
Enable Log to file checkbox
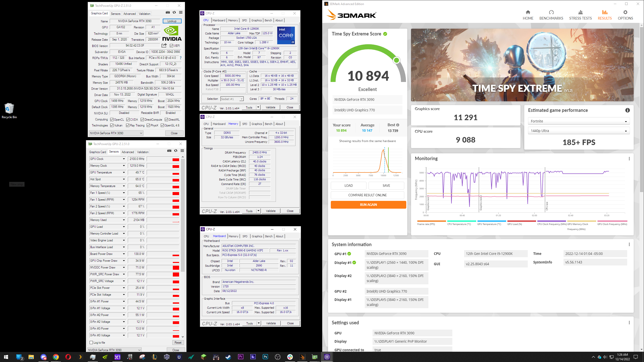(91, 343)
